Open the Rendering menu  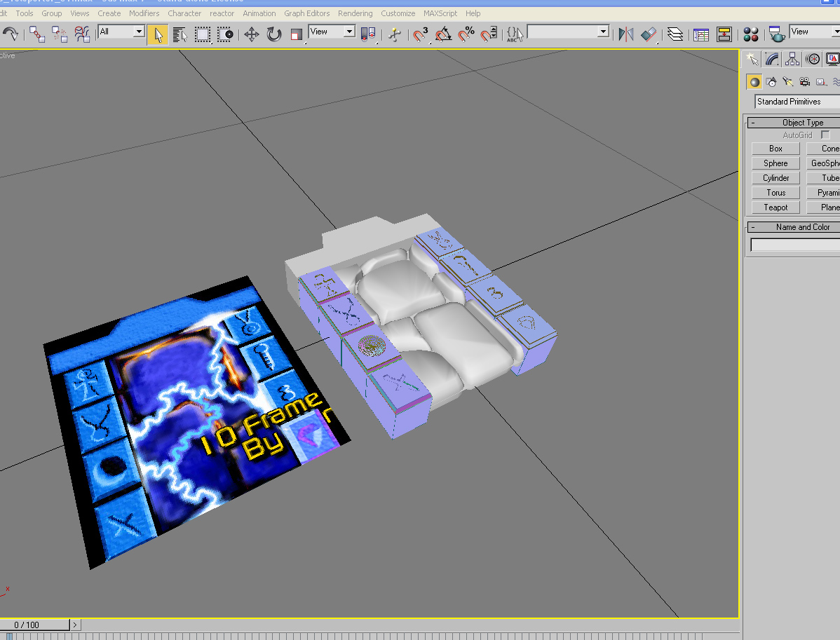(x=355, y=13)
